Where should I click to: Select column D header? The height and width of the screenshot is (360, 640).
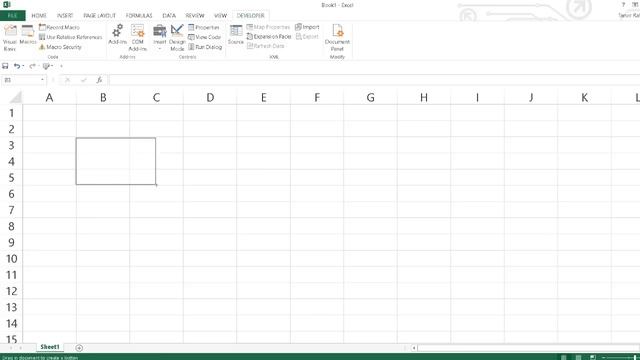point(210,98)
